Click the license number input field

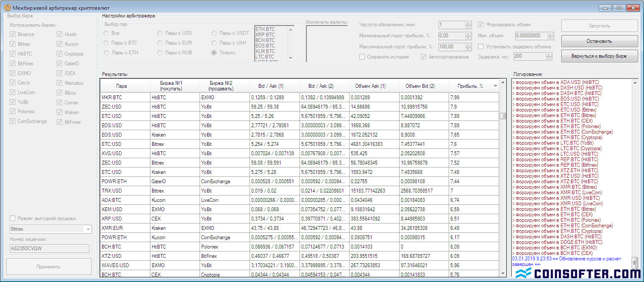[x=50, y=249]
